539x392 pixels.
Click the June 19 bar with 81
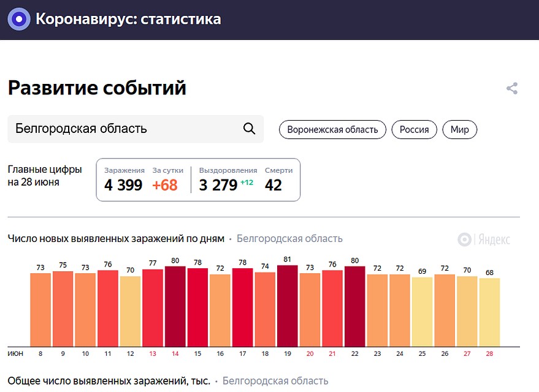point(288,306)
